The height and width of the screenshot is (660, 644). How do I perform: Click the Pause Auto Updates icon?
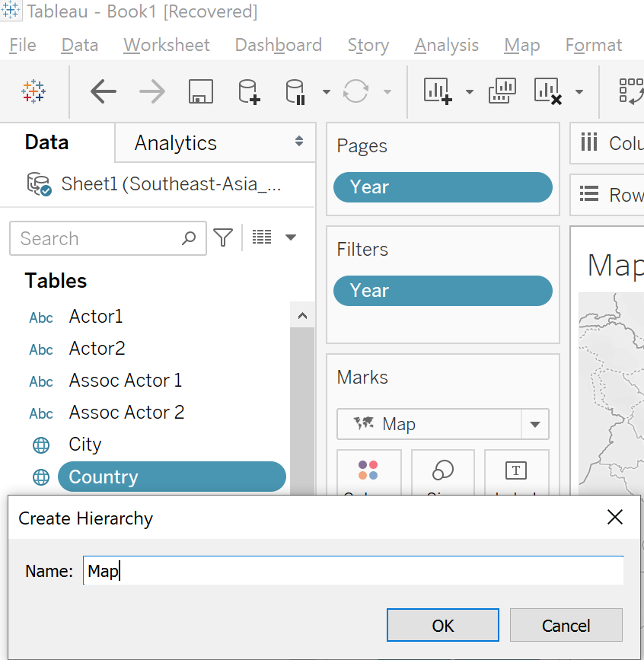click(295, 92)
